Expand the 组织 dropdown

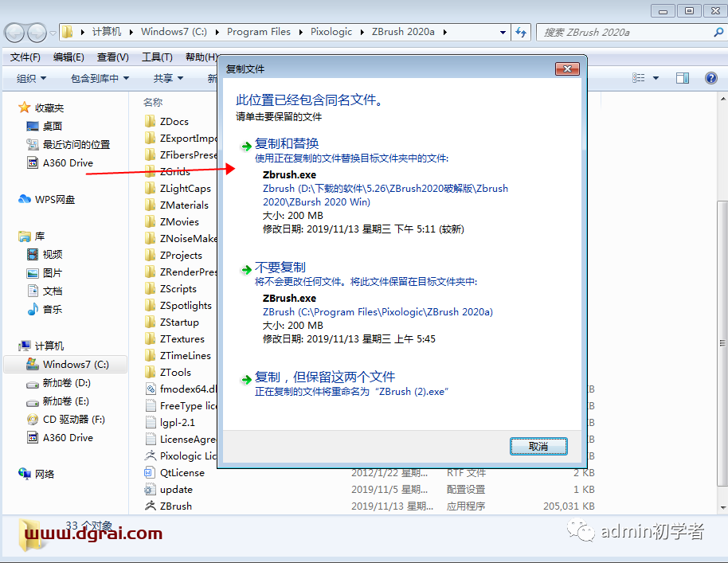[x=32, y=78]
